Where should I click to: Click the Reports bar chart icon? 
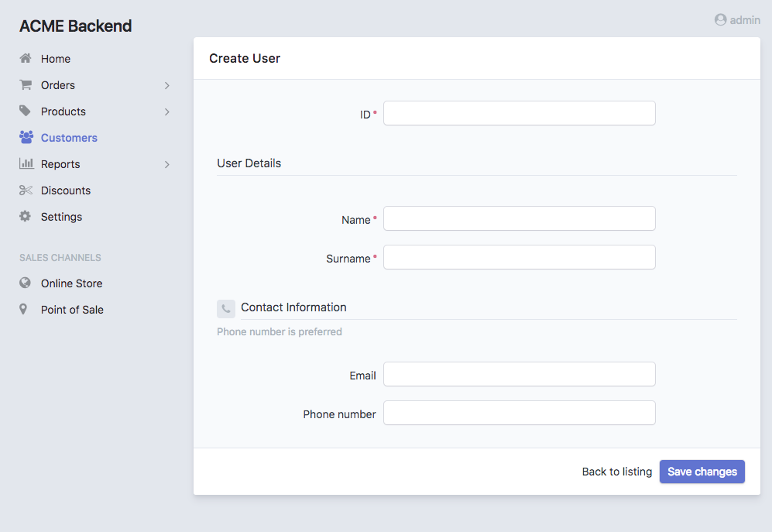pyautogui.click(x=26, y=164)
